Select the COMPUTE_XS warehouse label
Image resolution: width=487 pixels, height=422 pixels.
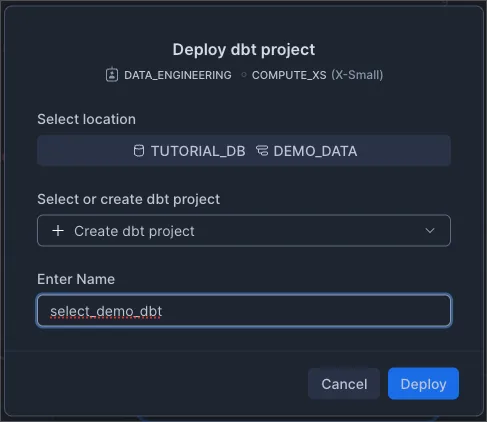tap(289, 75)
